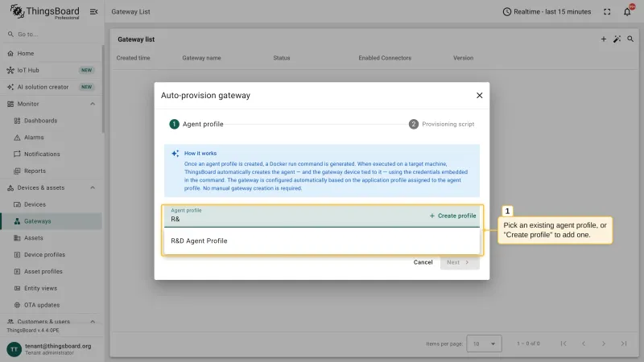
Task: Click the Alarms warning triangle icon
Action: point(17,138)
